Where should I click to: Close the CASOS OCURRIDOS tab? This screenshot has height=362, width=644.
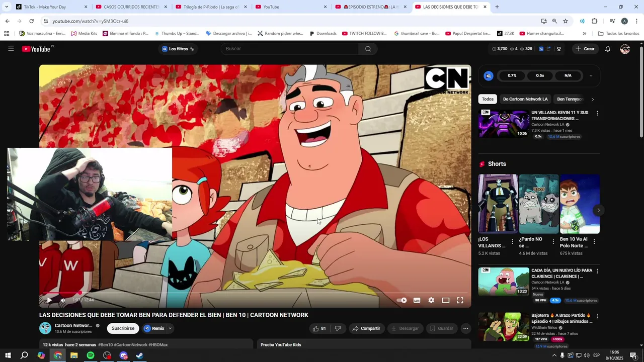pos(166,7)
